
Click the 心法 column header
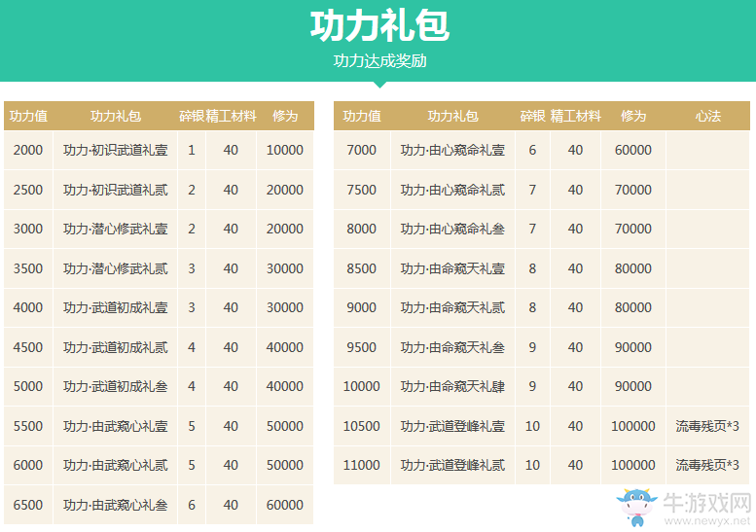tap(707, 116)
